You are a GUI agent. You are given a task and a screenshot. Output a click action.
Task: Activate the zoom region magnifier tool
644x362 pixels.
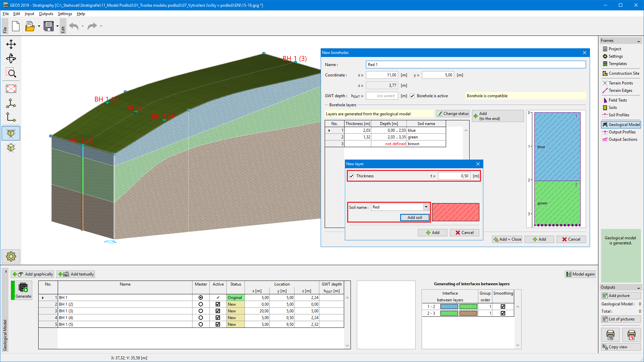click(11, 73)
